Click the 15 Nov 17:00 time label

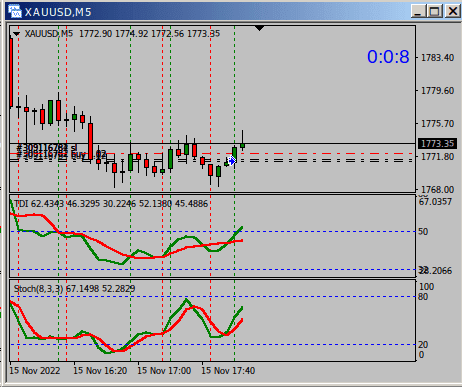[164, 371]
